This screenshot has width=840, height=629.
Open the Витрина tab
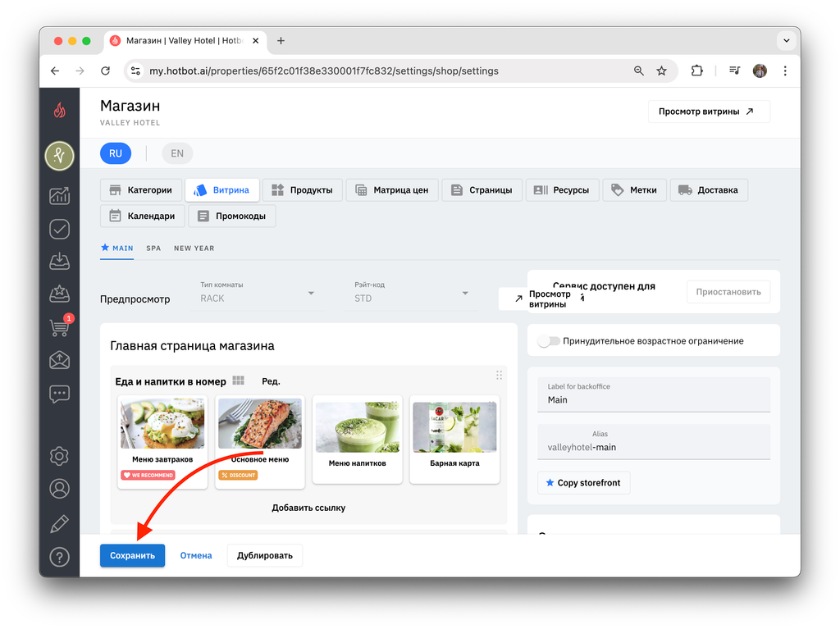(221, 189)
